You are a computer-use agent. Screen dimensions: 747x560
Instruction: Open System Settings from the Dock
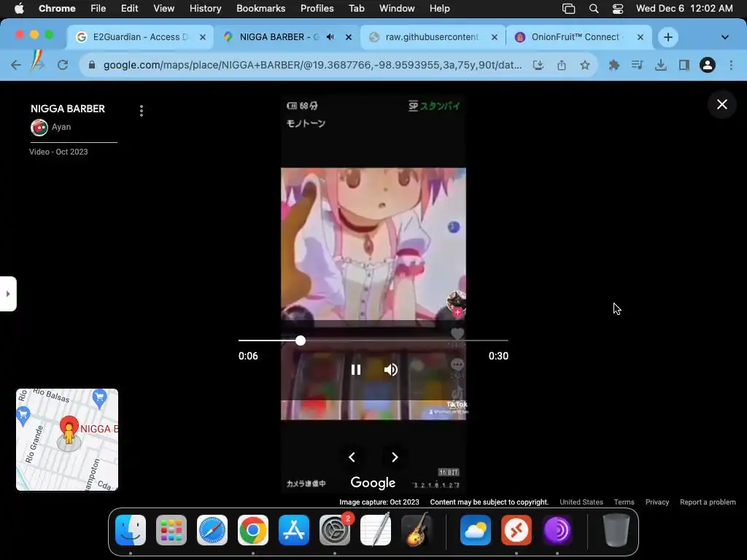(334, 530)
